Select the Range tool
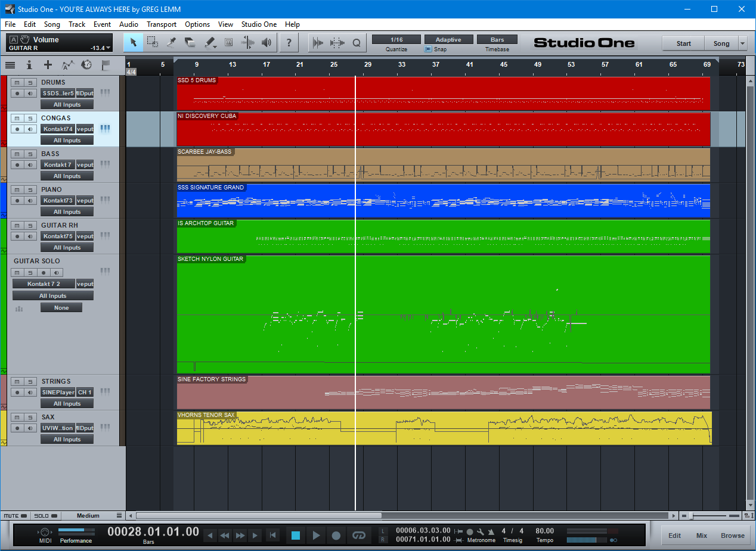This screenshot has width=756, height=551. point(153,42)
